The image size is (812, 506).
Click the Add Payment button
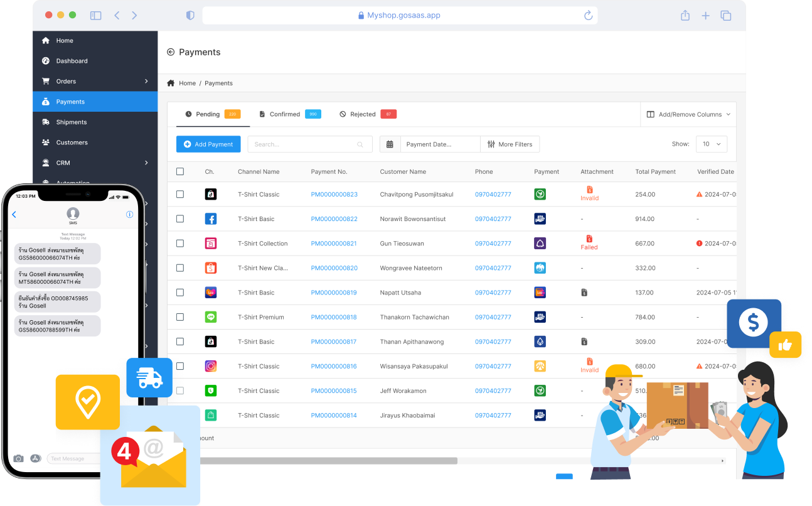click(208, 144)
